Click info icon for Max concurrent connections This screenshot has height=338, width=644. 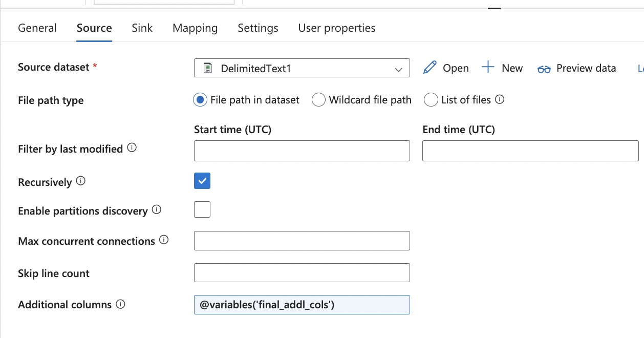164,240
